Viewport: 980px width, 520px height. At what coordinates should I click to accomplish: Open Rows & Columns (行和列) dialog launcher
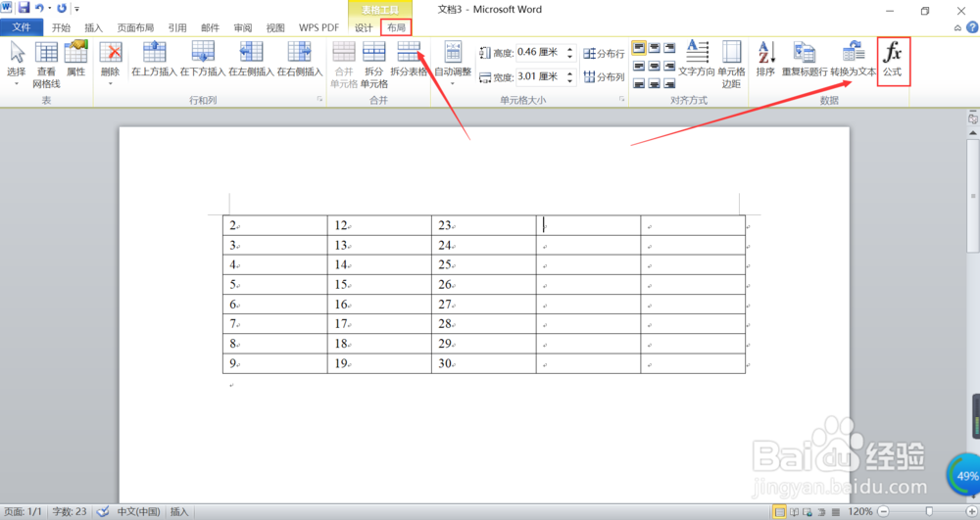point(319,99)
